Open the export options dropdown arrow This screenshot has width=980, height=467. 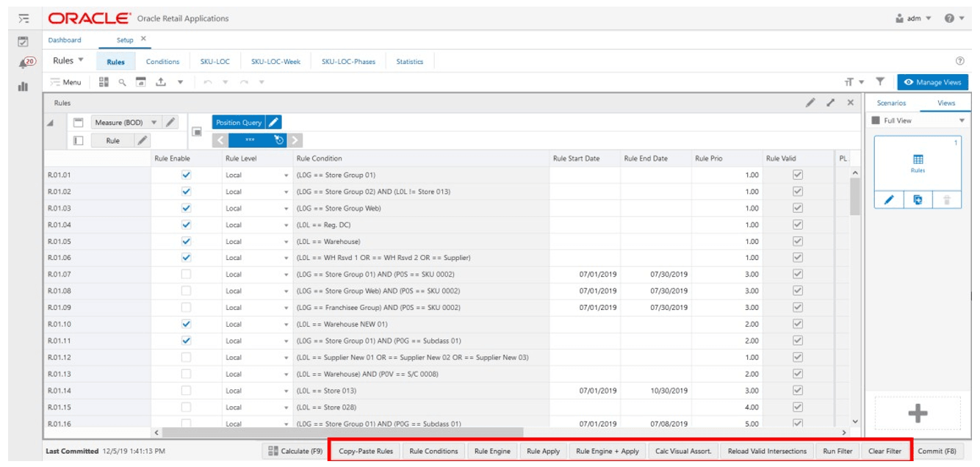point(180,82)
